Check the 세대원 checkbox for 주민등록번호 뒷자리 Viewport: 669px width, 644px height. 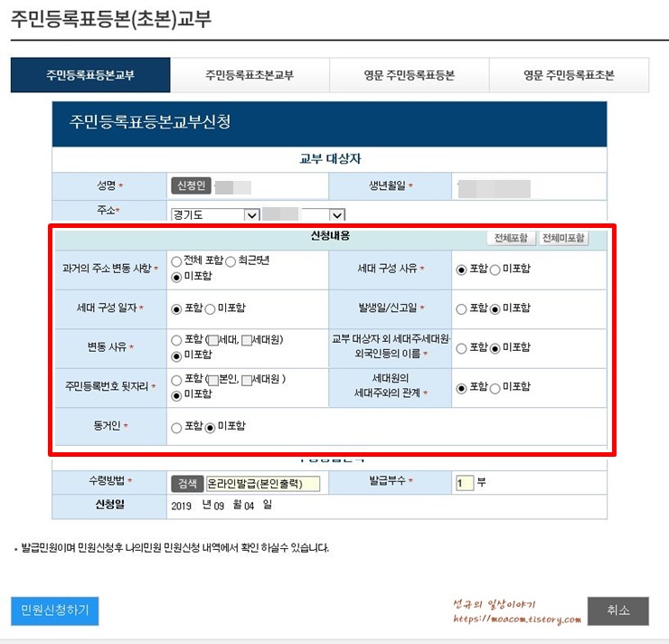coord(246,380)
